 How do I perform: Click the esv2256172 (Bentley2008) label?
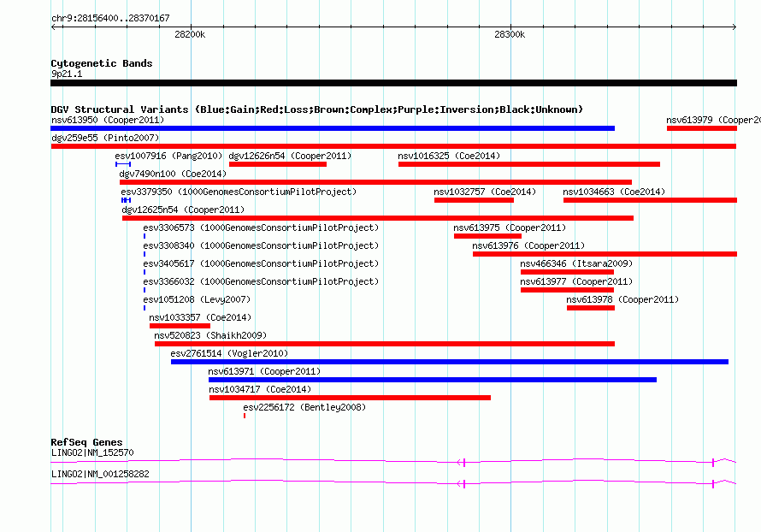[x=304, y=407]
